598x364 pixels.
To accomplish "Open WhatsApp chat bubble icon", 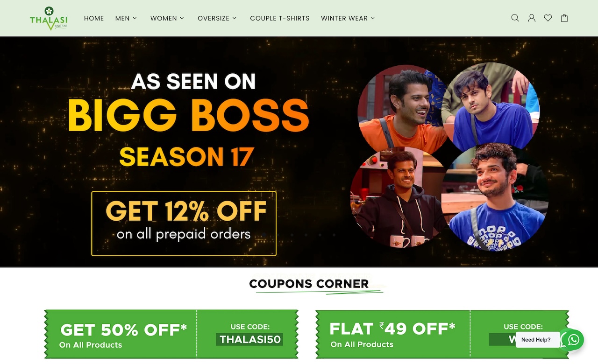I will coord(573,340).
